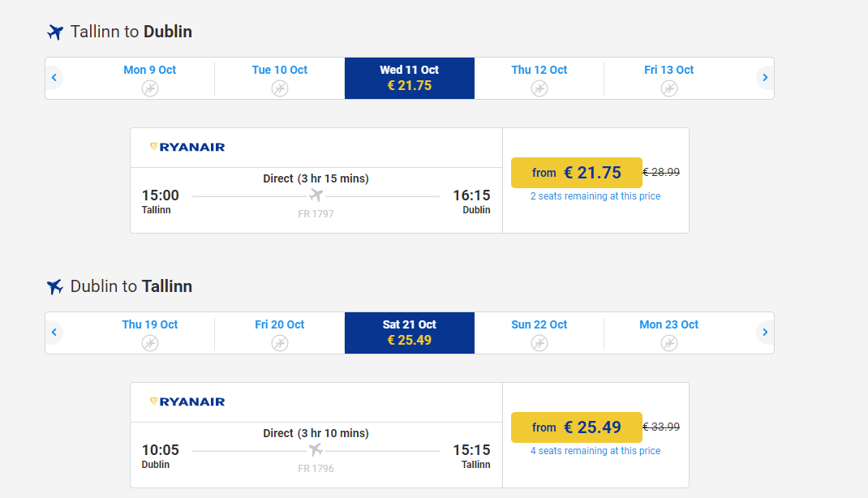The image size is (868, 498).
Task: Click the Ryanair logo on Dublin–Tallinn flight
Action: pos(187,401)
